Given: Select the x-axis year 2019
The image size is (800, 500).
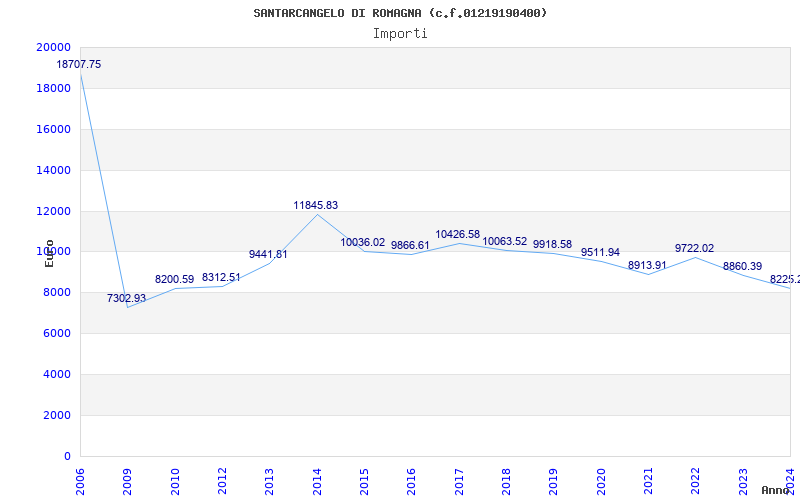Looking at the screenshot, I should pos(554,481).
